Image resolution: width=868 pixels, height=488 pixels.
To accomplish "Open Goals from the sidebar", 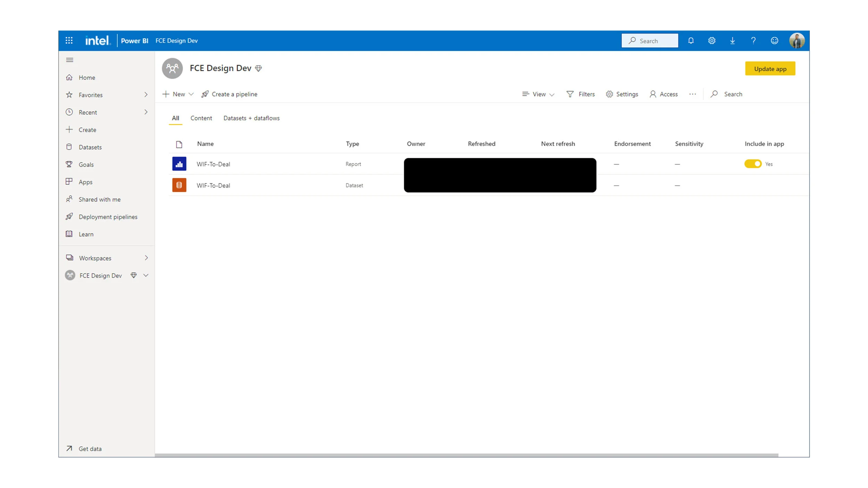I will (x=86, y=164).
